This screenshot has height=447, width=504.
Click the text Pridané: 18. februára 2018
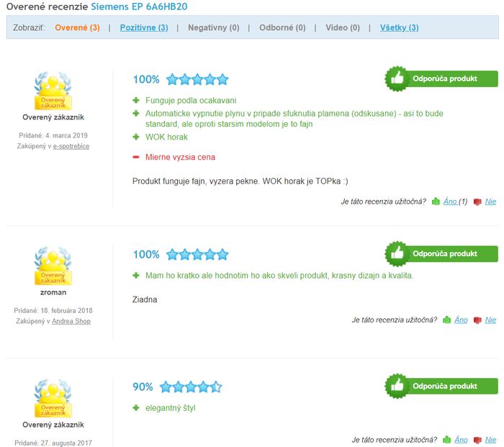pyautogui.click(x=53, y=311)
